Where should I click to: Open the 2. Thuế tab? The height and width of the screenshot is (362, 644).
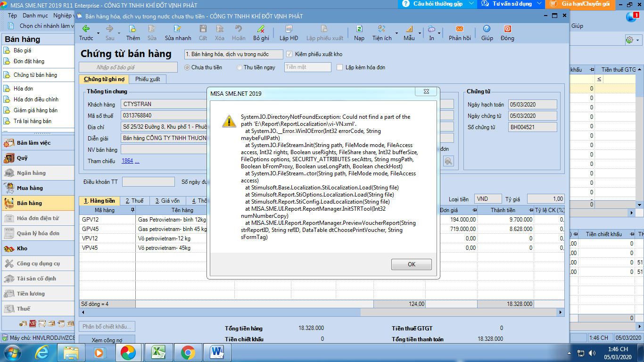coord(134,201)
